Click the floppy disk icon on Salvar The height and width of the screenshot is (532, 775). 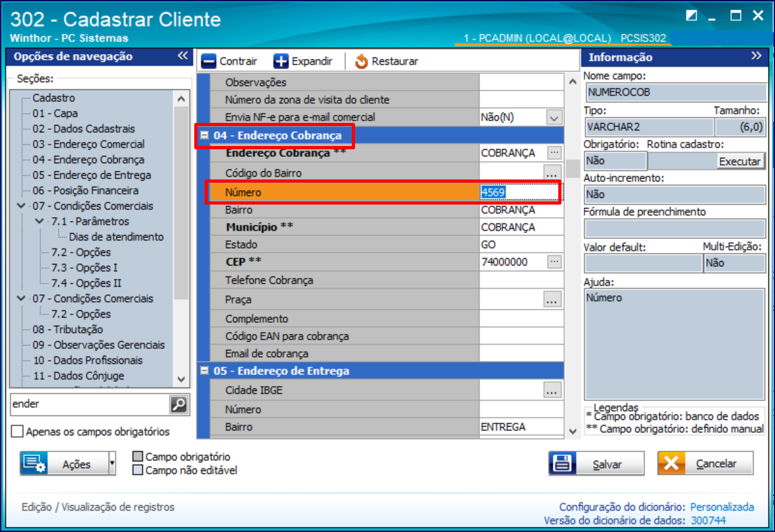[561, 463]
